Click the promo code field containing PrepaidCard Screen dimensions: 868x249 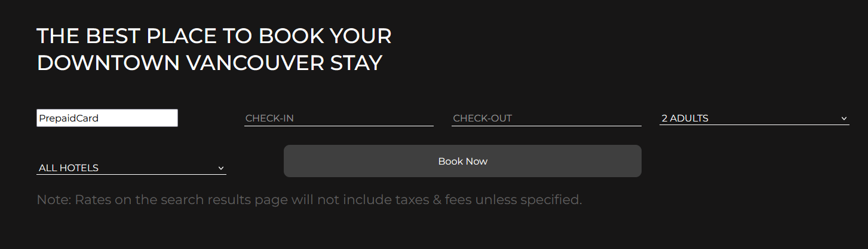[107, 118]
